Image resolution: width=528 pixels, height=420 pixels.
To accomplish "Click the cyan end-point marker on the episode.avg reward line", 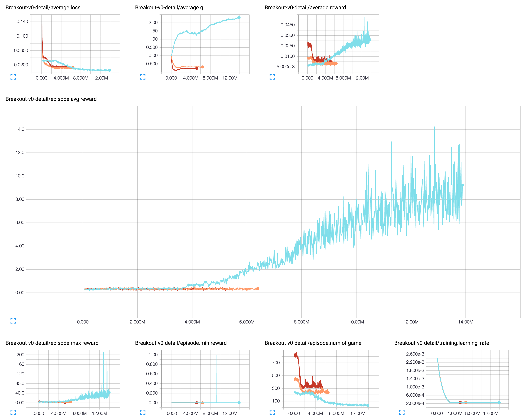I will [x=462, y=185].
